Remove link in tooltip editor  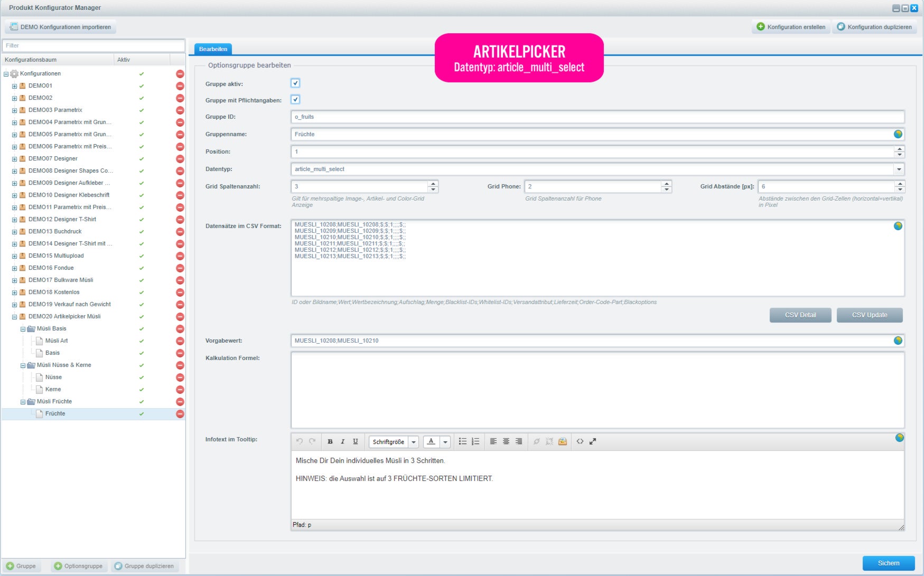coord(549,441)
